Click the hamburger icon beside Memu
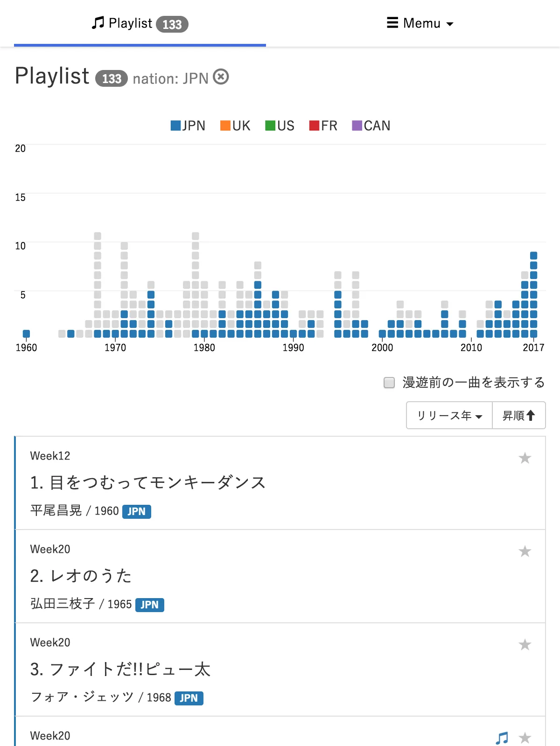This screenshot has width=560, height=746. tap(392, 23)
